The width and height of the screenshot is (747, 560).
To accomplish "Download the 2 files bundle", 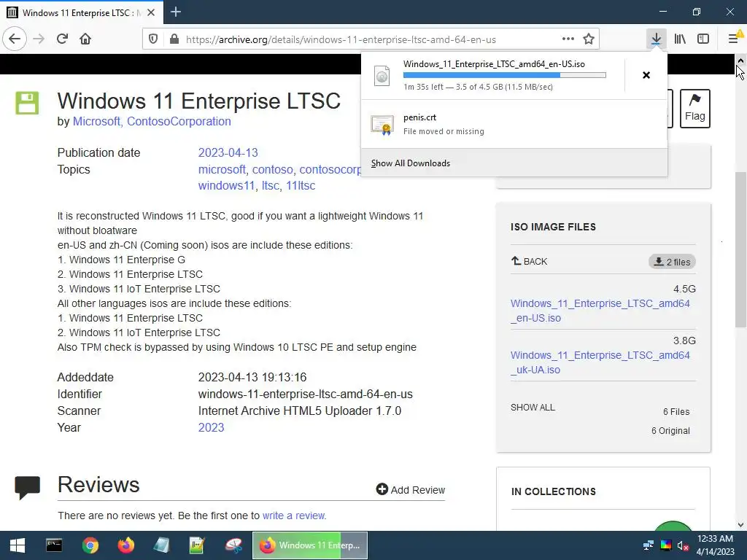I will point(672,262).
